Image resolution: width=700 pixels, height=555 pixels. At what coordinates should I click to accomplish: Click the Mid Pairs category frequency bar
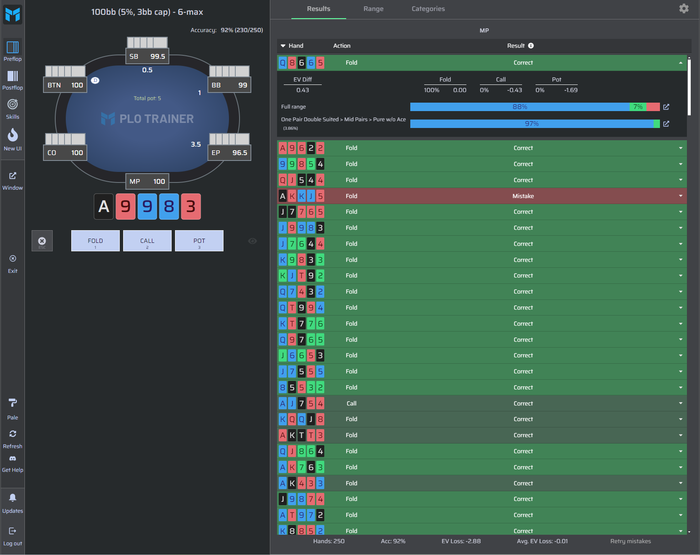(535, 124)
